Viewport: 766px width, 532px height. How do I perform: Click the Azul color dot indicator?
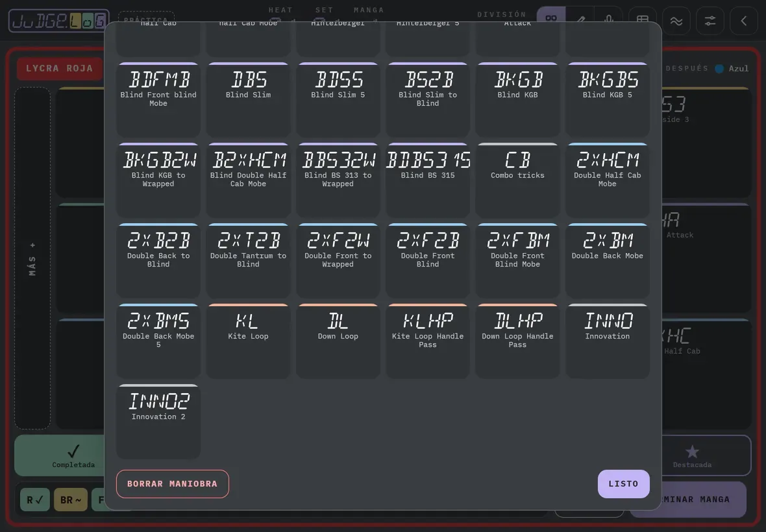coord(719,69)
